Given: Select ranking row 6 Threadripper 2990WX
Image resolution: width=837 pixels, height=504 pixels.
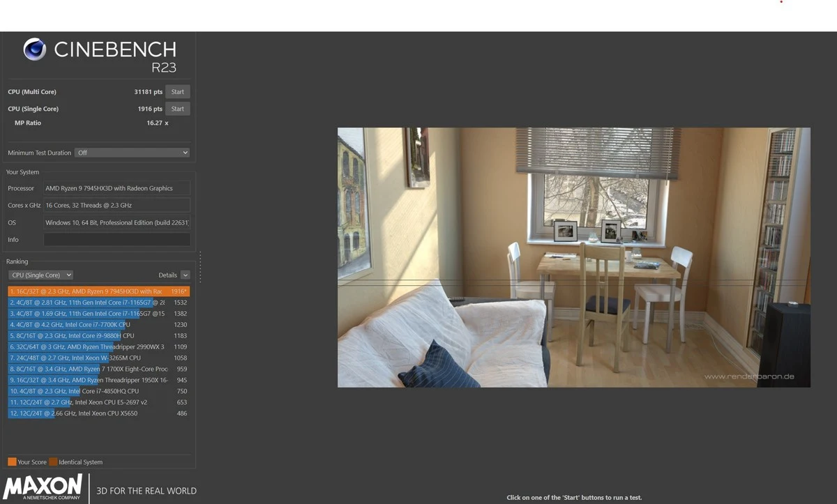Looking at the screenshot, I should [x=99, y=346].
